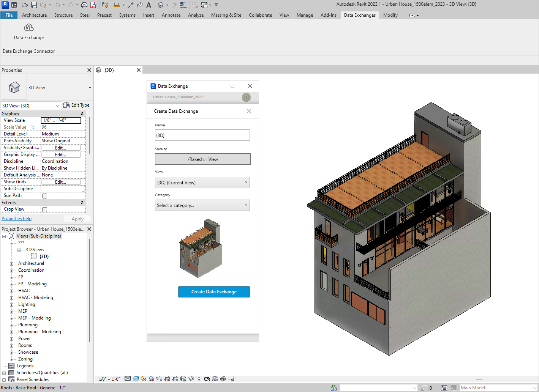Open the Category dropdown in Data Exchange

click(202, 205)
